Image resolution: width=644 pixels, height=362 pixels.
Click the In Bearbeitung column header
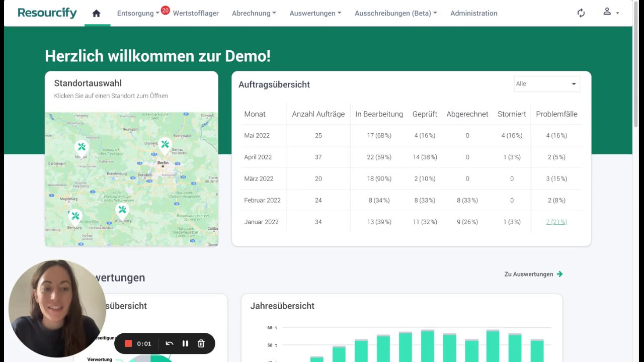379,114
